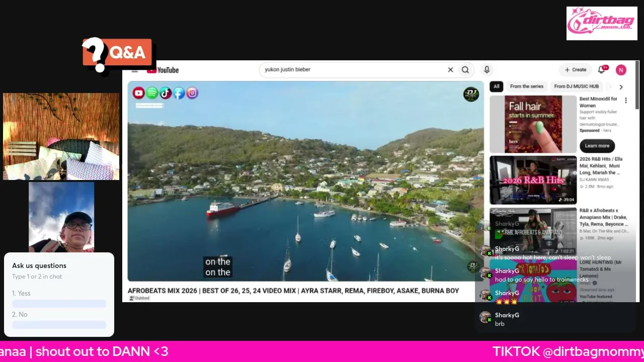Screen dimensions: 644x362
Task: Click the AFROBEATS MIX 2026 video title
Action: click(x=293, y=291)
